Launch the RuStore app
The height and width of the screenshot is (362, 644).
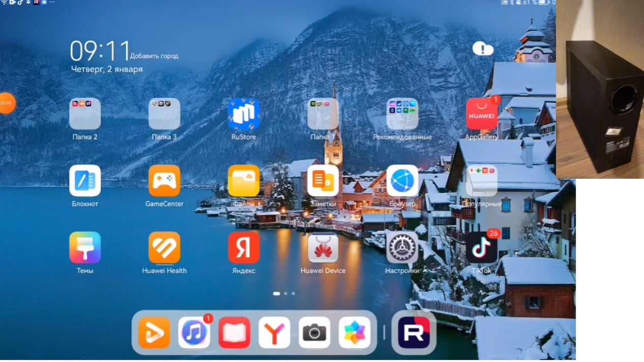(244, 114)
